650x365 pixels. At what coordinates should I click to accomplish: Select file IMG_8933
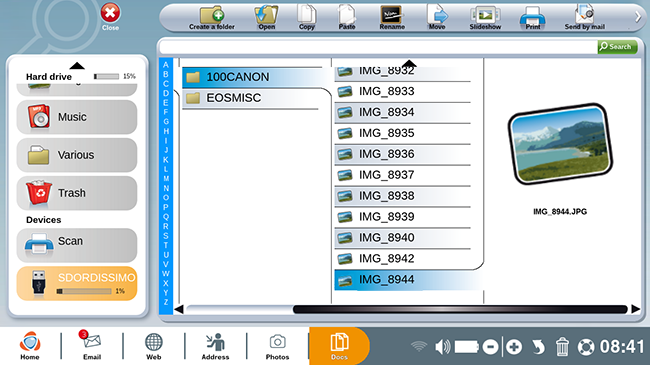point(403,92)
